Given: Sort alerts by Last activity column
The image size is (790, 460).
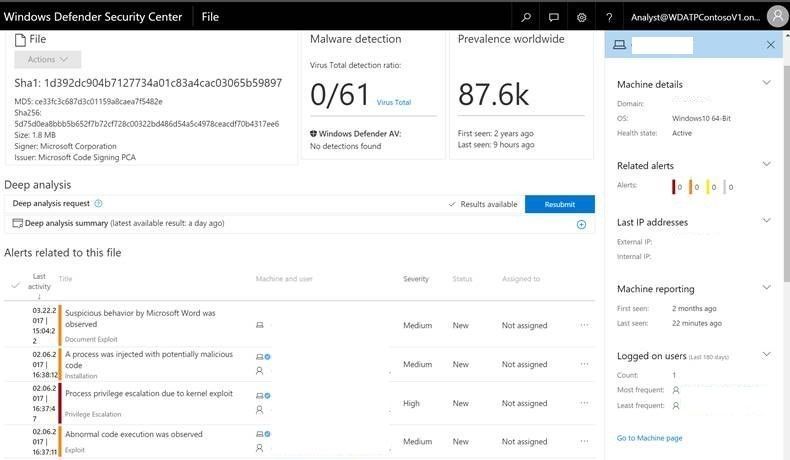Looking at the screenshot, I should 39,282.
